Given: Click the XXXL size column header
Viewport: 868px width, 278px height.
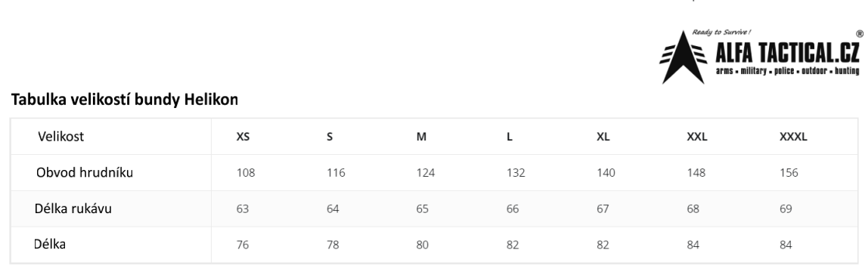Looking at the screenshot, I should (x=793, y=137).
